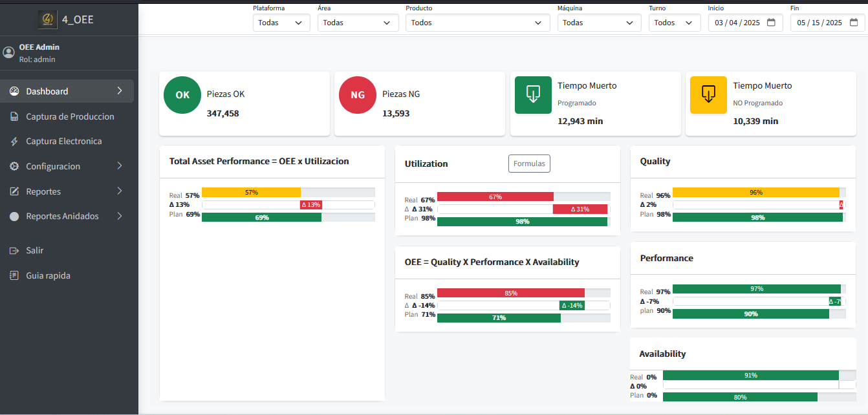Screen dimensions: 868x415
Task: Click the Dashboard gauge icon
Action: tap(14, 91)
